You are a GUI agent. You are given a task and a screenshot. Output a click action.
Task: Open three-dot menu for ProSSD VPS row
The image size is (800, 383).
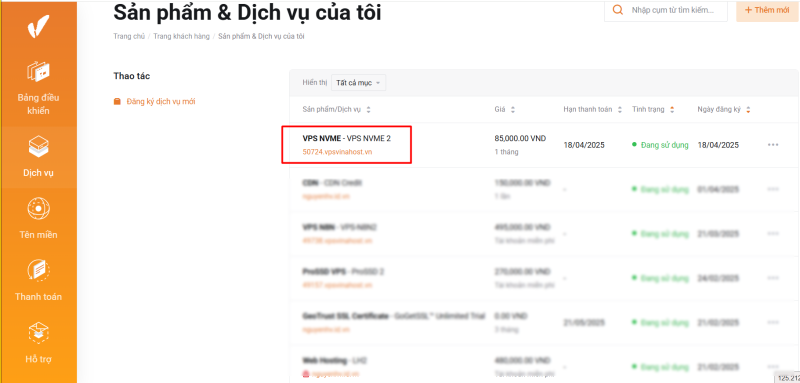click(x=773, y=278)
